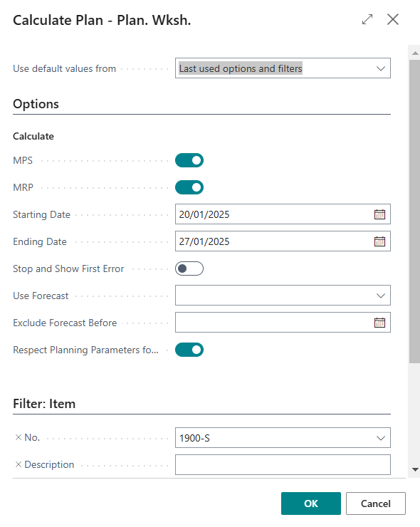
Task: Disable Respect Planning Parameters toggle
Action: tap(189, 350)
